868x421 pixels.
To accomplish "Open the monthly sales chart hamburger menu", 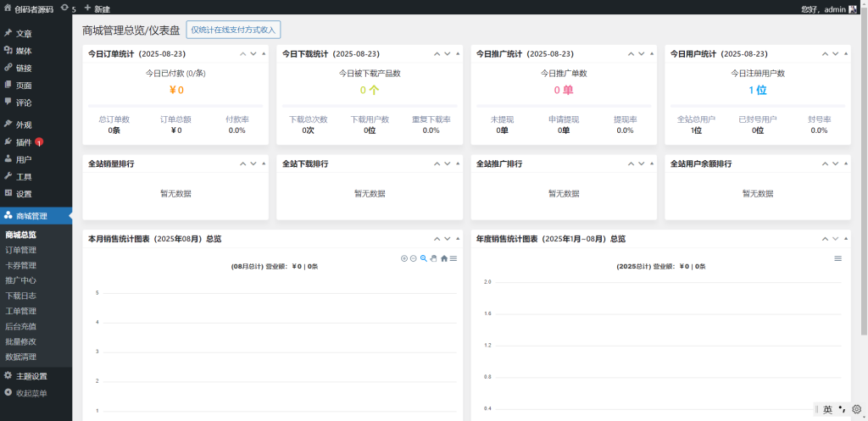I will click(453, 258).
